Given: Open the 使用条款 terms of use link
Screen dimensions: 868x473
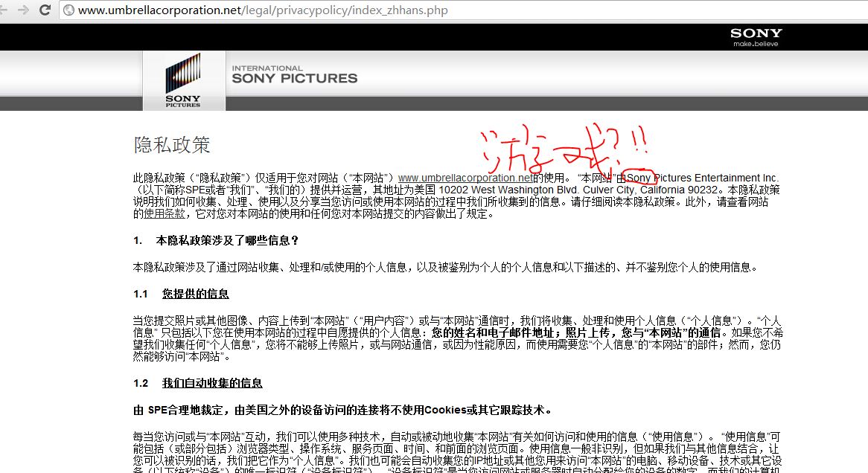Looking at the screenshot, I should 165,213.
